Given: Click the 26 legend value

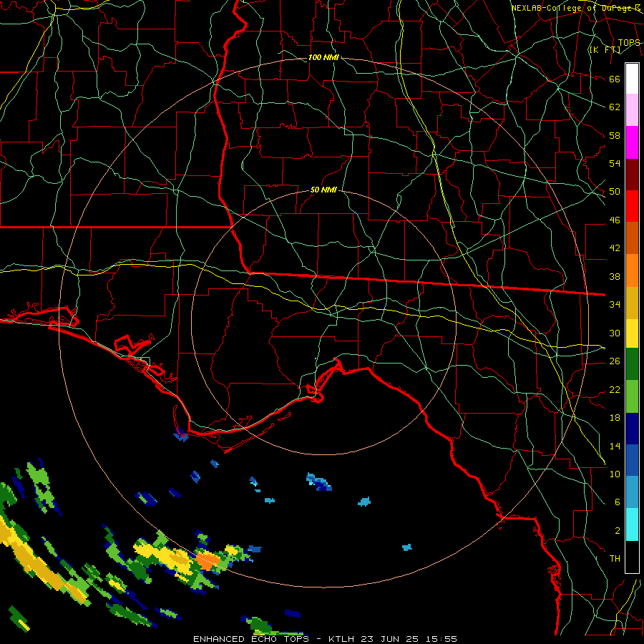Looking at the screenshot, I should pos(615,361).
